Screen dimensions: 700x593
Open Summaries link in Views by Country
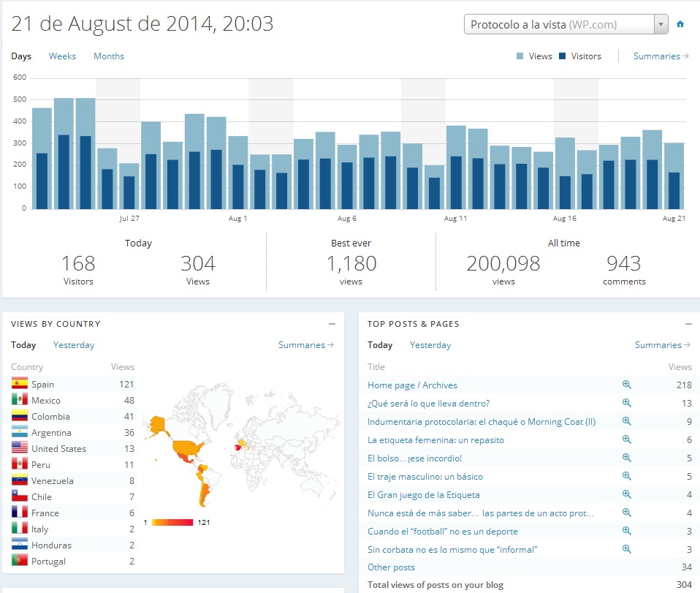(306, 345)
